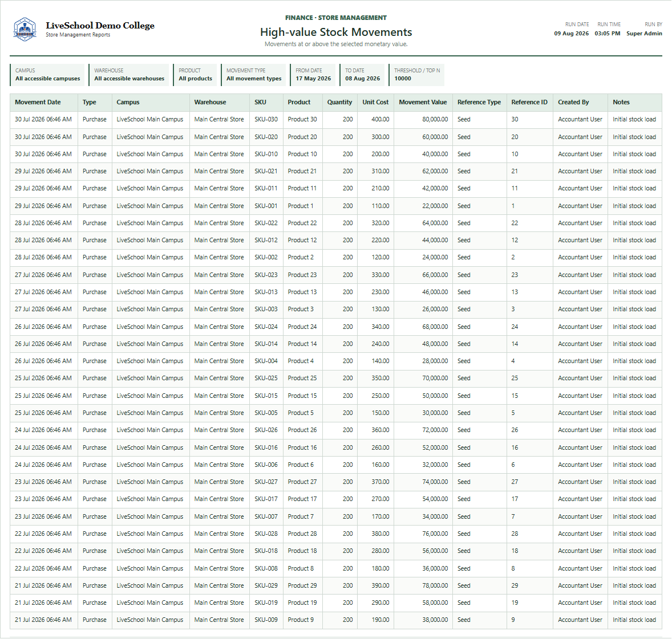Click the To Date value 08 Aug 2026
This screenshot has width=672, height=639.
363,78
